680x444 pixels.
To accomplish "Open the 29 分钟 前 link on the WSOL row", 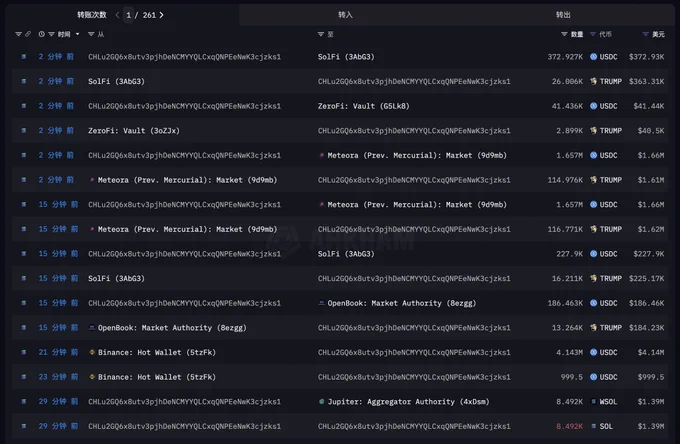I will click(x=58, y=402).
